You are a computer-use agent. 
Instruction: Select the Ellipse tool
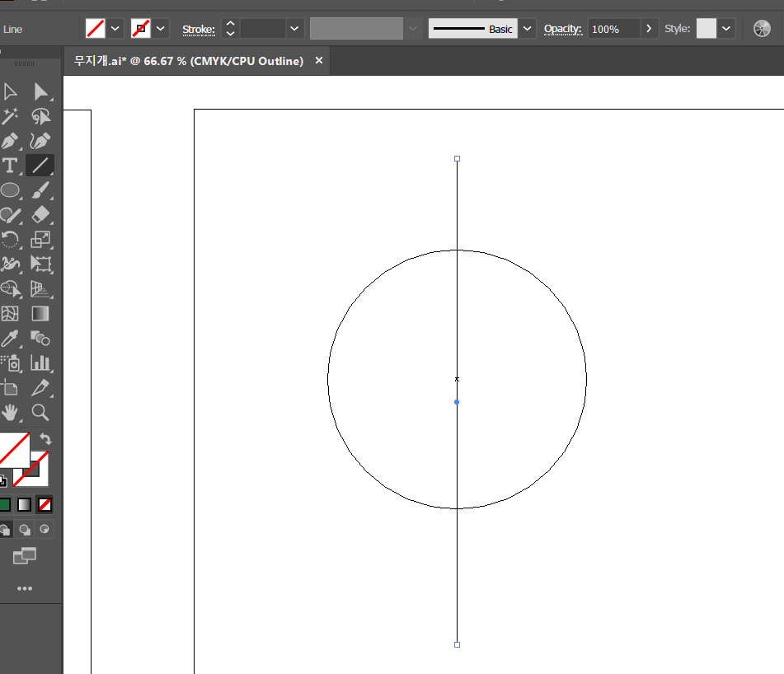coord(10,190)
